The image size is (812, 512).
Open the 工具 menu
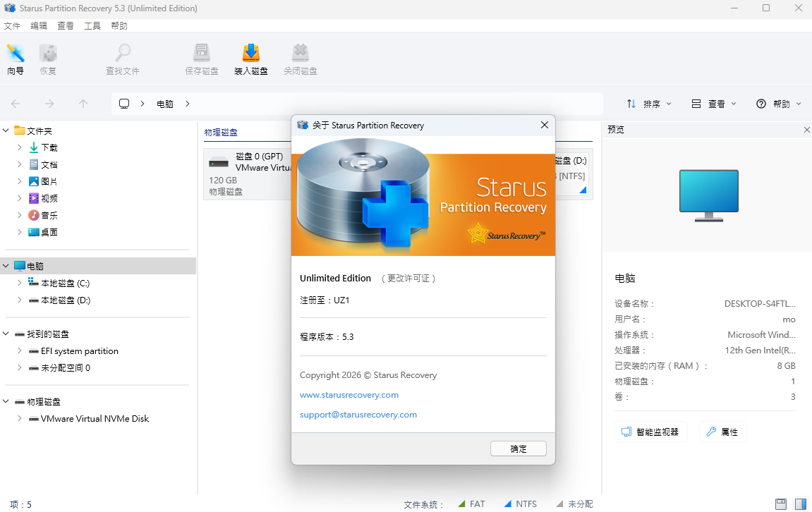coord(92,26)
